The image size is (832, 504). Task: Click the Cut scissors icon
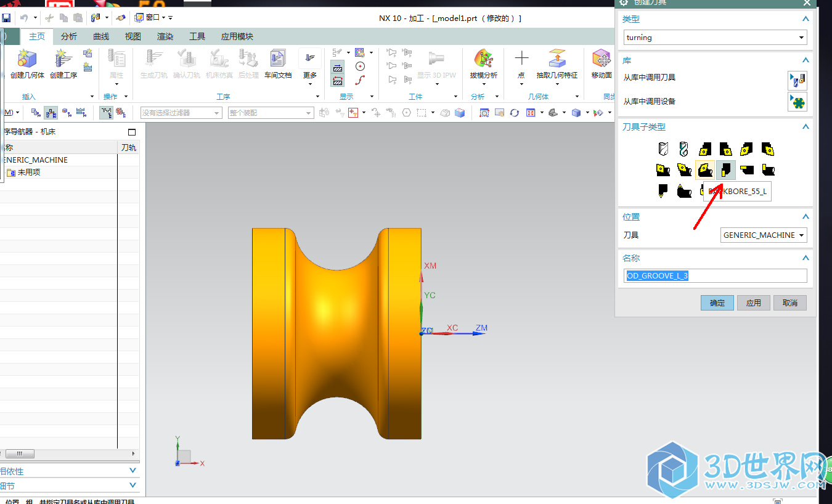point(50,18)
